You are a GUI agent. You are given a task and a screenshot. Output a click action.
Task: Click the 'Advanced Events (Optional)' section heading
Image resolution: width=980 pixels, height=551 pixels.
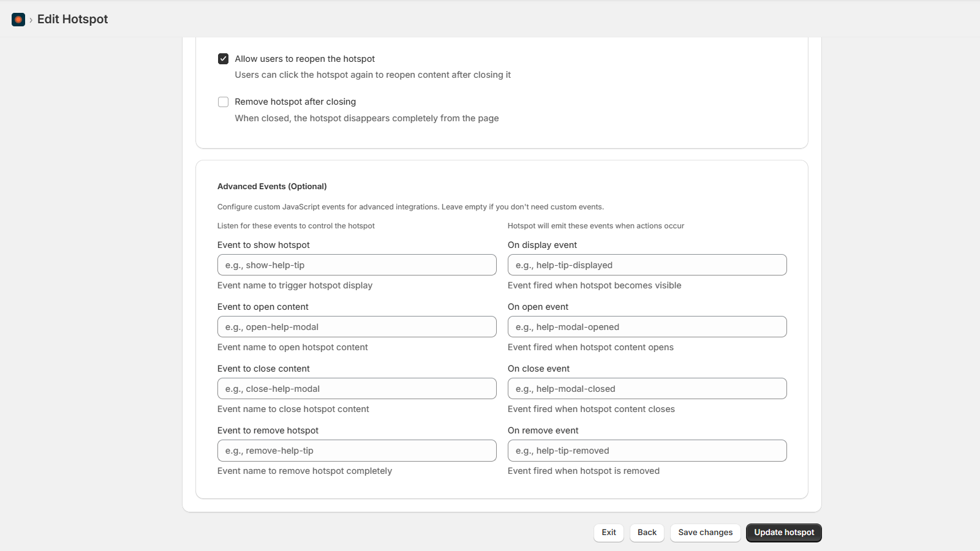[x=272, y=186]
